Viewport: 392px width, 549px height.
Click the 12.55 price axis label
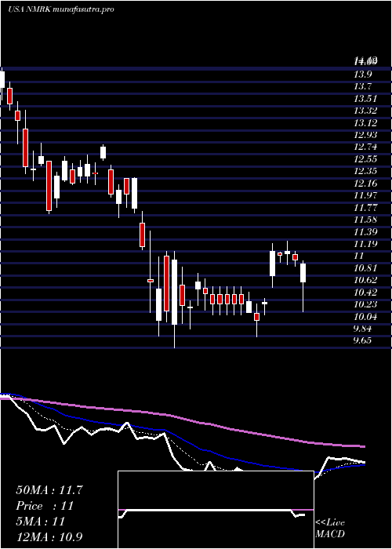point(365,159)
